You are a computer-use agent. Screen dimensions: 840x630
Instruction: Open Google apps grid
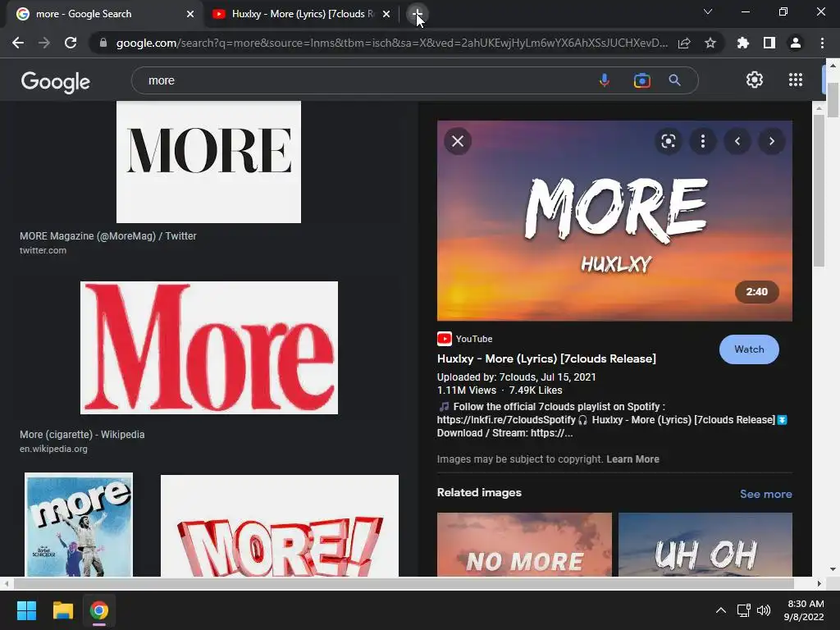click(x=796, y=80)
